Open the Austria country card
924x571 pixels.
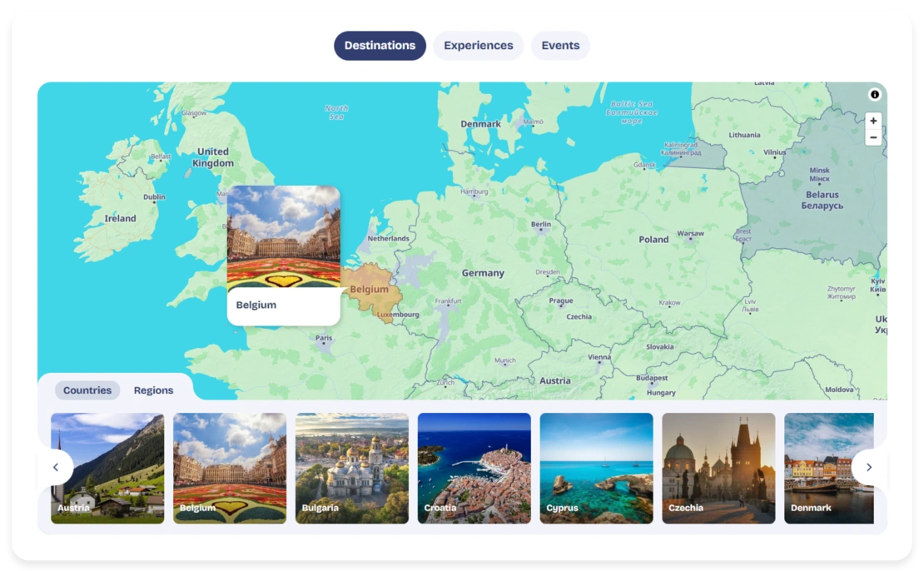pos(107,468)
